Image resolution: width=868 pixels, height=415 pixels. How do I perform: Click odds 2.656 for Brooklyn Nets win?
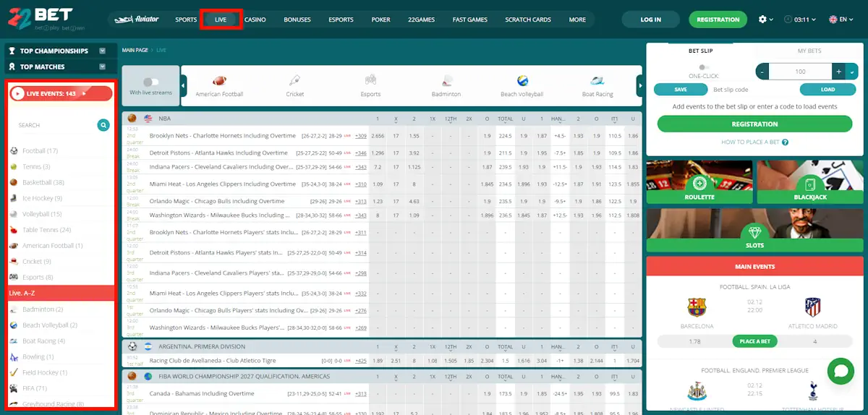[377, 136]
